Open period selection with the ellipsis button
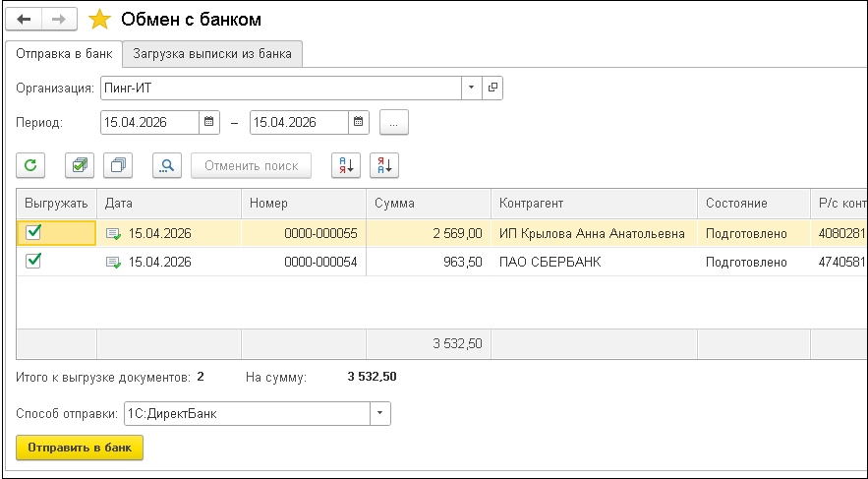Viewport: 868px width, 479px height. coord(394,123)
